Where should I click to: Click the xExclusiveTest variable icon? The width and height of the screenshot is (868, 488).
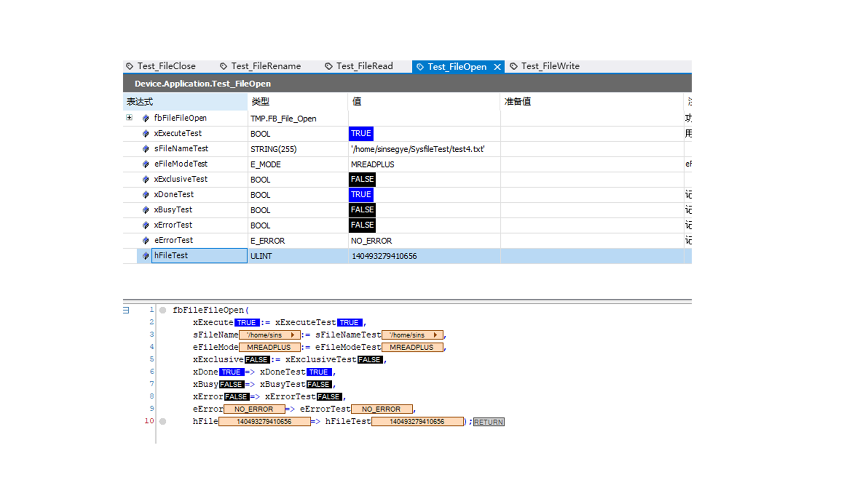click(146, 179)
